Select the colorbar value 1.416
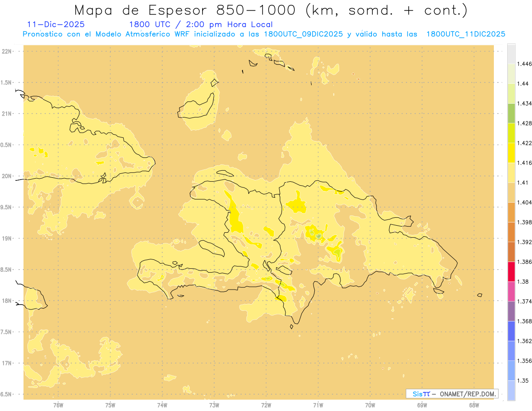532x411 pixels. click(525, 163)
